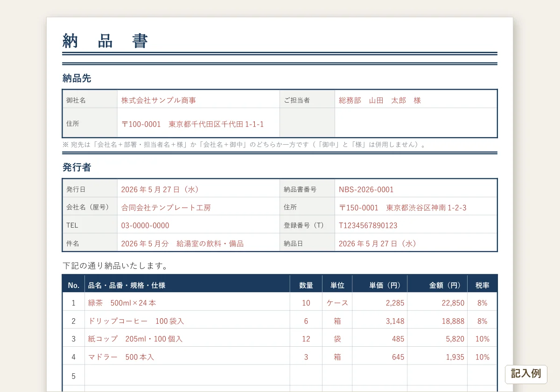This screenshot has height=392, width=560.
Task: Click unit price 645 for マドラー
Action: click(398, 357)
